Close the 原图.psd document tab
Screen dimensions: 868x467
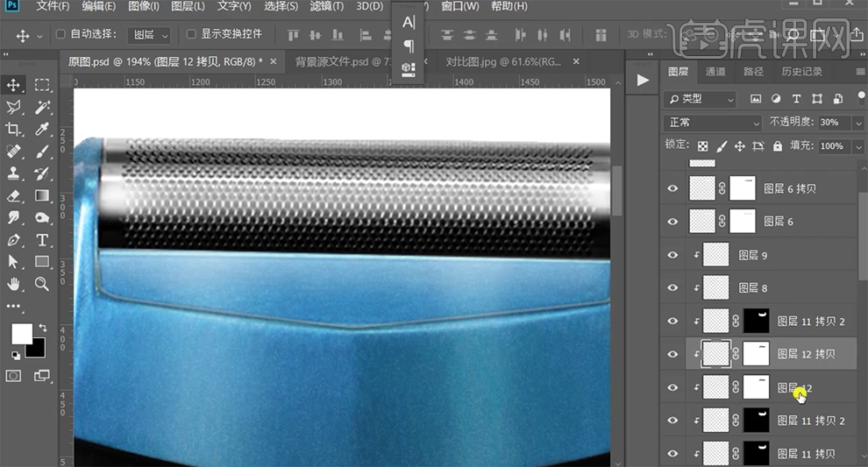(x=273, y=61)
